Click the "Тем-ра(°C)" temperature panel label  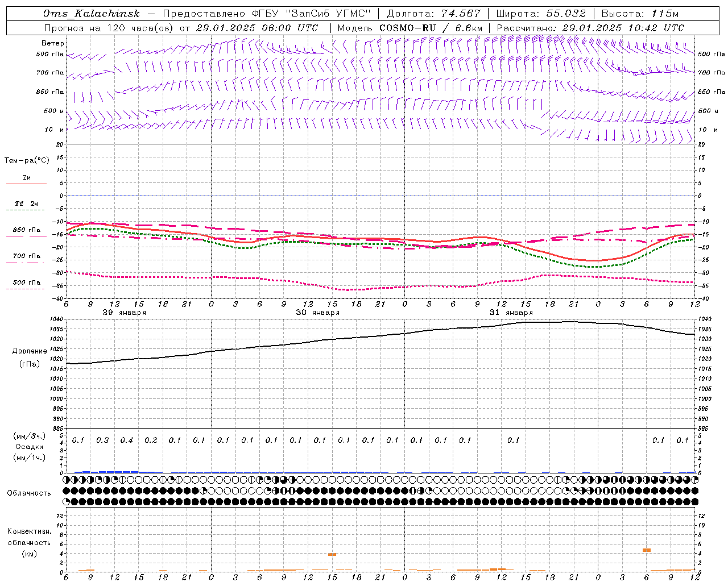coord(27,161)
